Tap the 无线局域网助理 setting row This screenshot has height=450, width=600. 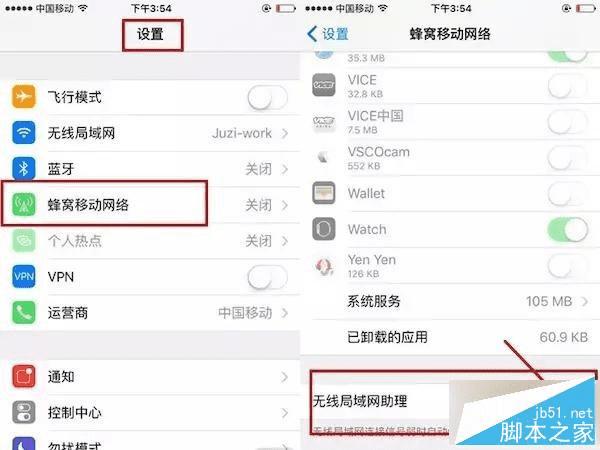point(450,401)
